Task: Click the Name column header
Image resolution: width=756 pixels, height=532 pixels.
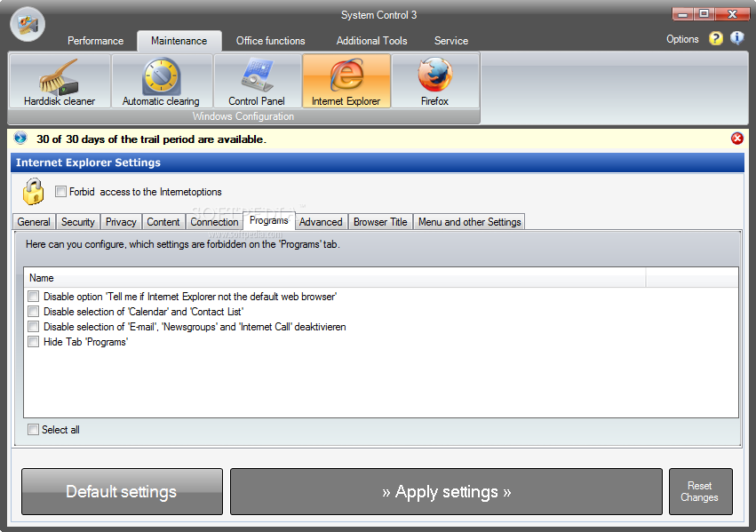Action: point(335,278)
